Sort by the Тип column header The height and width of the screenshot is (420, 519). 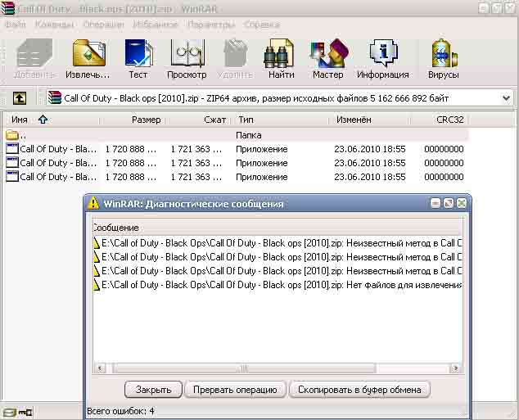pos(282,120)
